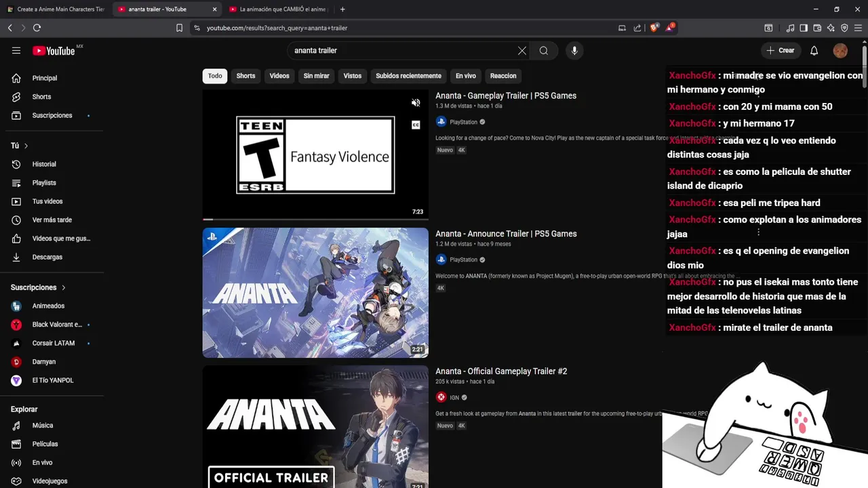Open the IGN channel link
Viewport: 868px width, 488px height.
point(454,398)
